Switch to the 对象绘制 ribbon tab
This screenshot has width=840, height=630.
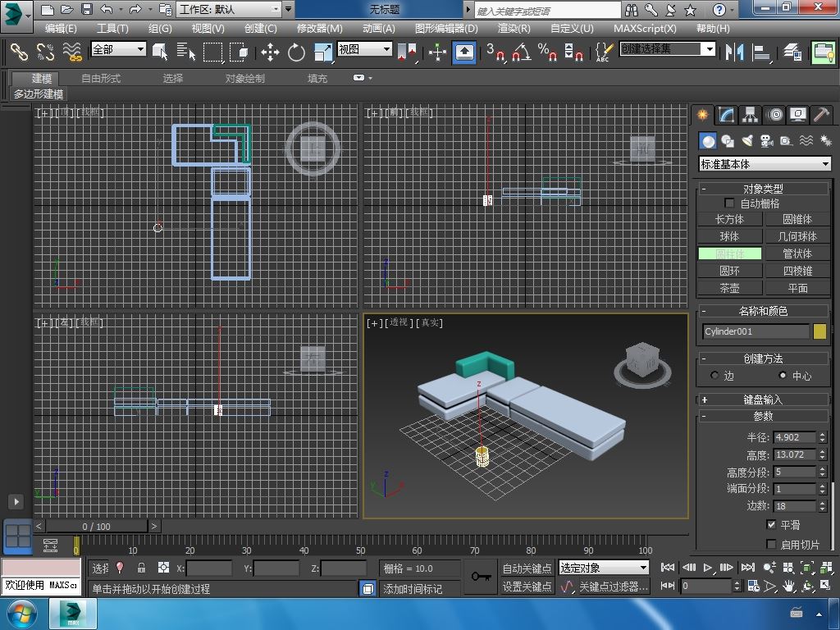[x=244, y=78]
